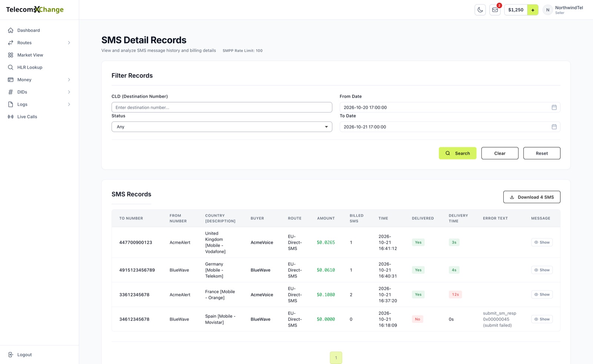This screenshot has width=593, height=364.
Task: Expand the Routes submenu chevron
Action: click(x=69, y=43)
